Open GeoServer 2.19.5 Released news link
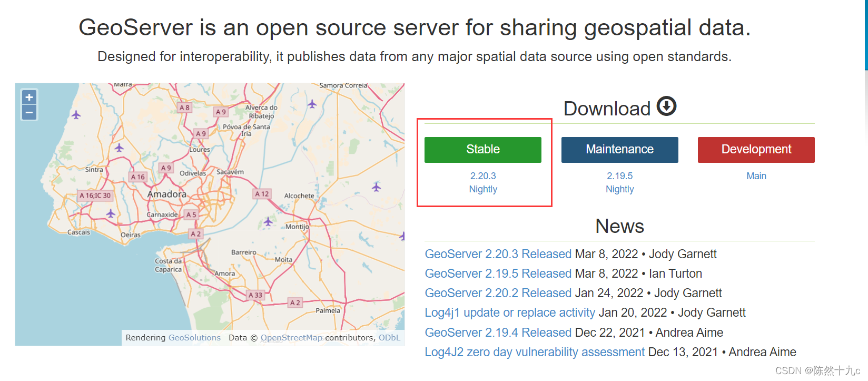This screenshot has width=868, height=381. point(498,273)
